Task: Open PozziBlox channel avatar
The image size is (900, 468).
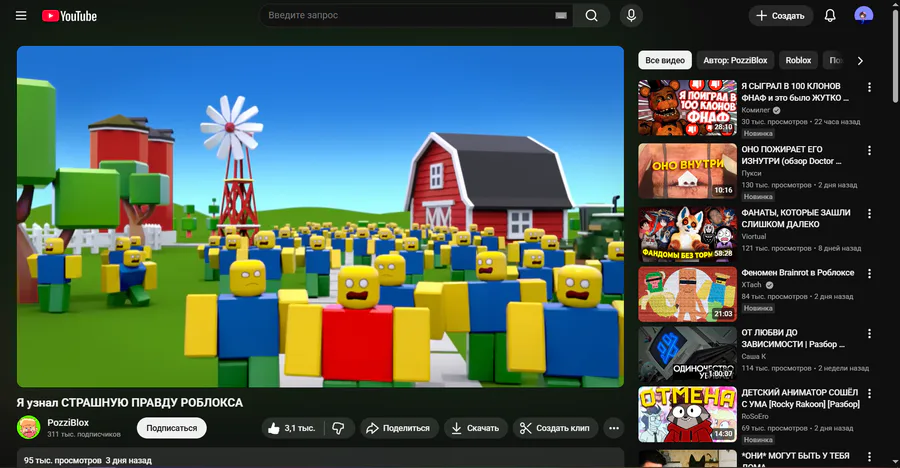Action: [28, 427]
